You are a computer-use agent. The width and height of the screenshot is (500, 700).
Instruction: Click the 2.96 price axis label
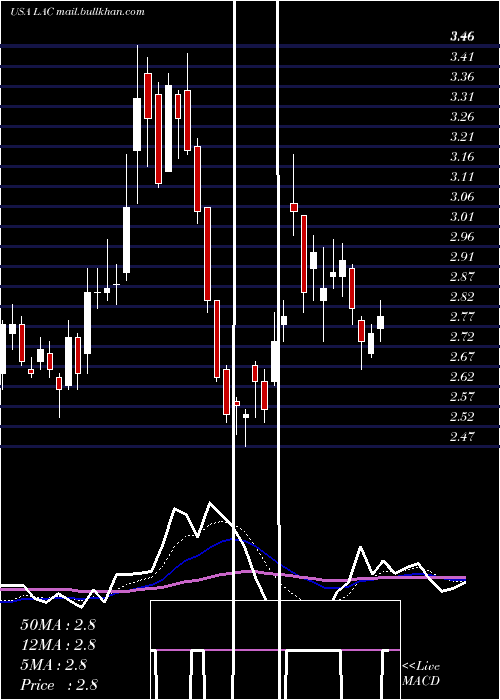click(462, 237)
